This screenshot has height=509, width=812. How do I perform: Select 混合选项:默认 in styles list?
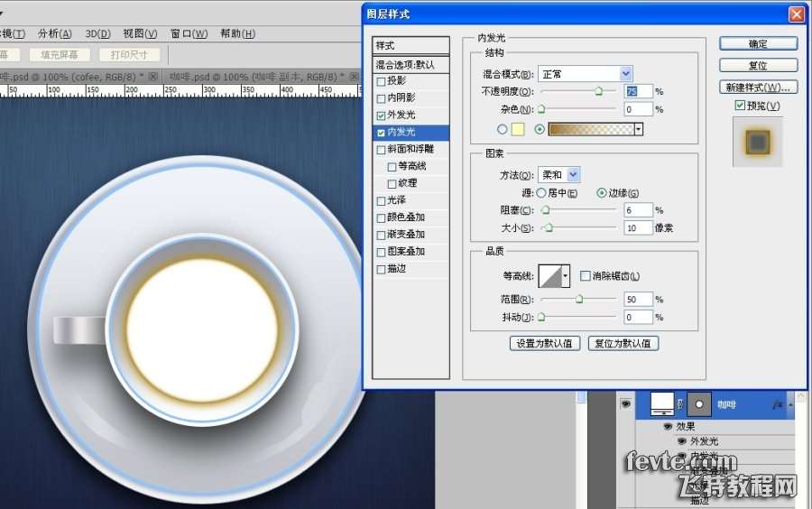[411, 64]
